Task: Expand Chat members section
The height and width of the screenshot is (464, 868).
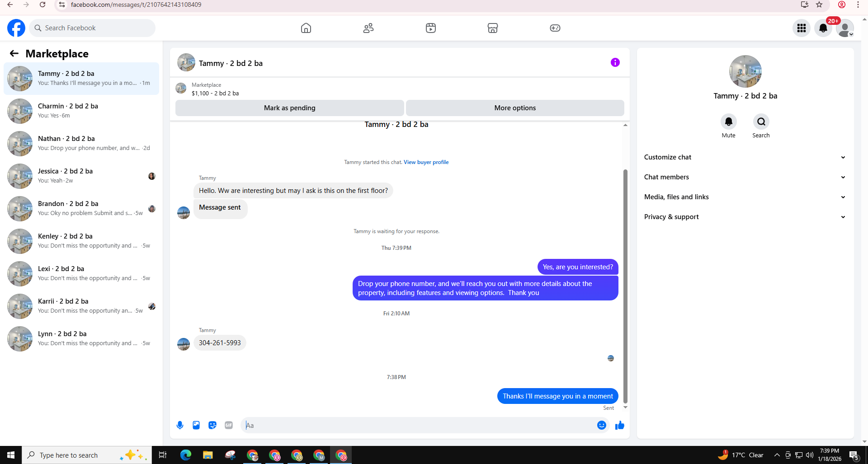Action: pos(745,177)
